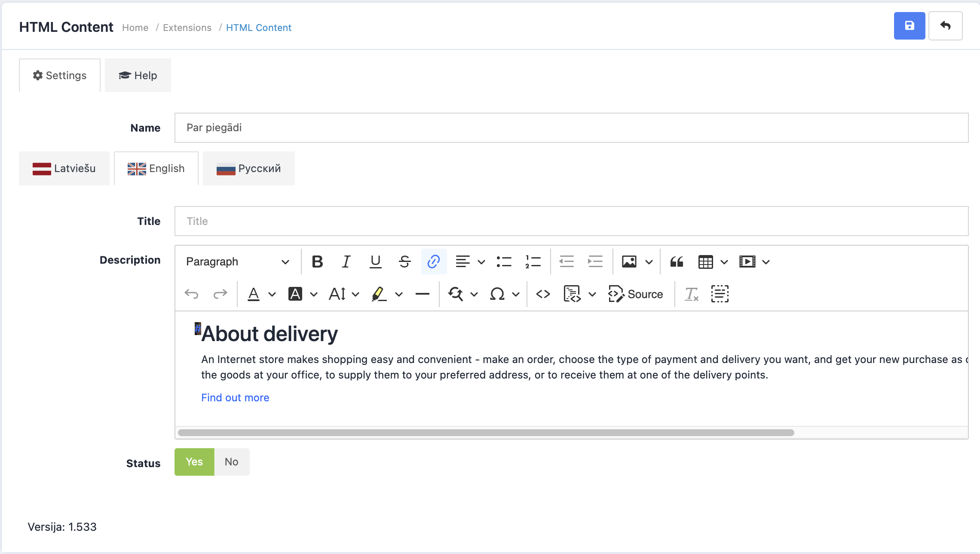Open the font background color picker
This screenshot has width=980, height=554.
314,294
